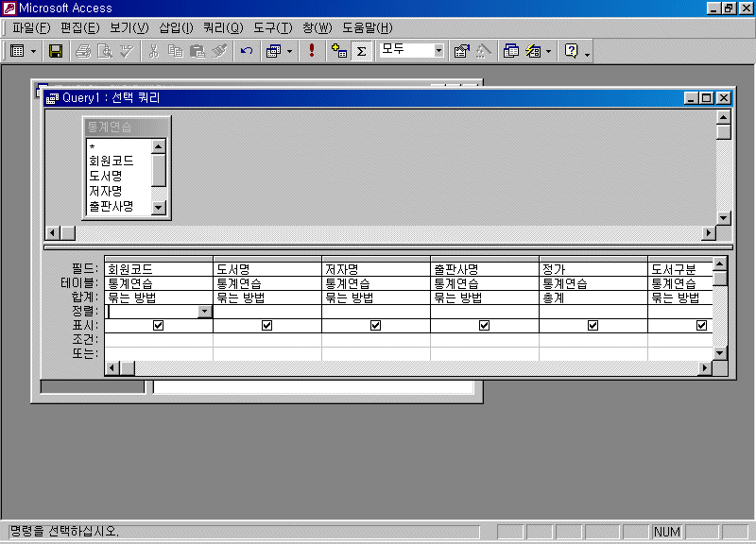Click the Microsoft Access key icon in title bar

pyautogui.click(x=9, y=8)
